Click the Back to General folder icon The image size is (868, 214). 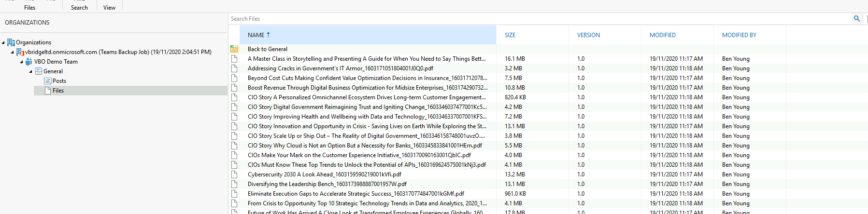(x=234, y=49)
